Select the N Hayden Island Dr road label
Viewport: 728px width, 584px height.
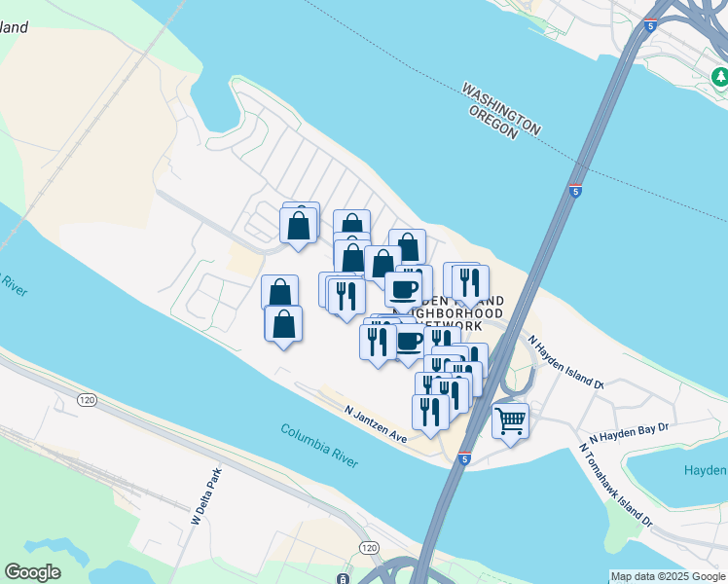(565, 362)
